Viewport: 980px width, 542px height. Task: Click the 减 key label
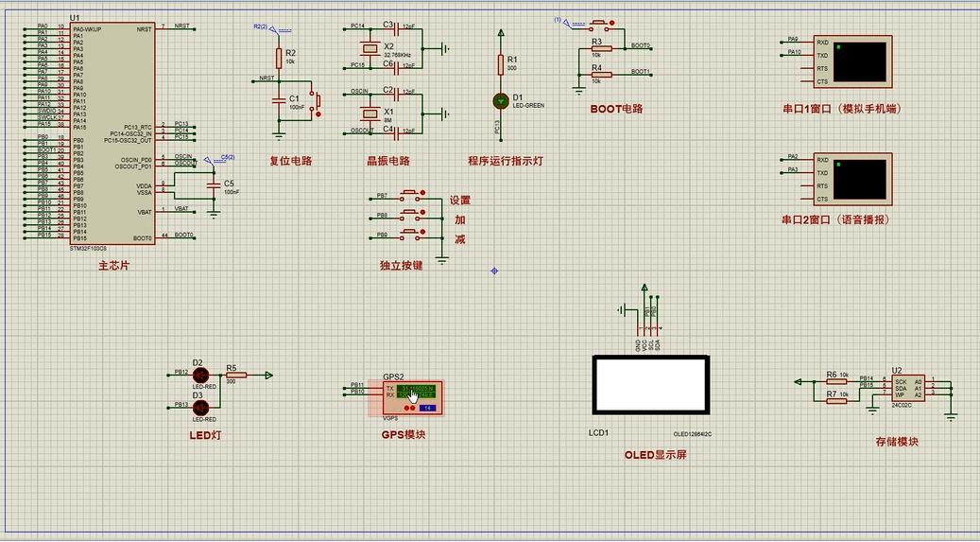tap(460, 239)
